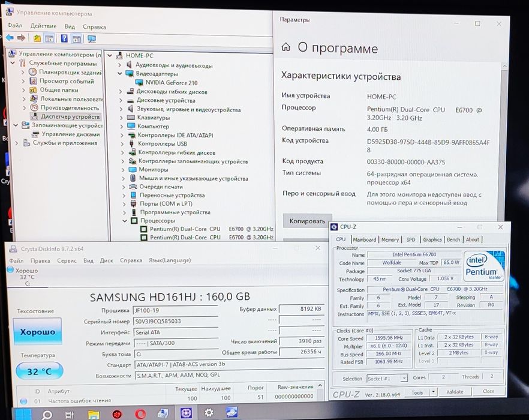
Task: Open Task View on the taskbar
Action: 70,414
